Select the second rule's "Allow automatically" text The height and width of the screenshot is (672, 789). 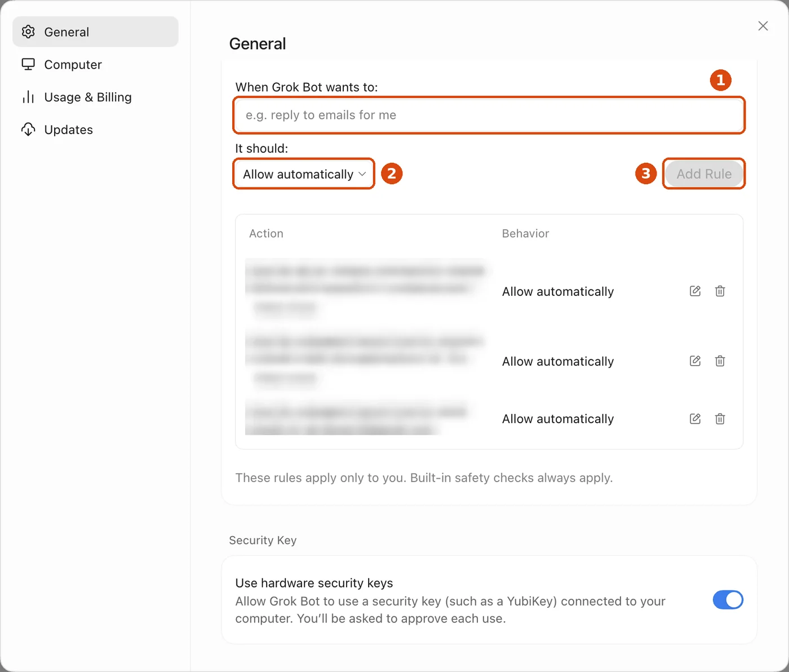coord(558,362)
